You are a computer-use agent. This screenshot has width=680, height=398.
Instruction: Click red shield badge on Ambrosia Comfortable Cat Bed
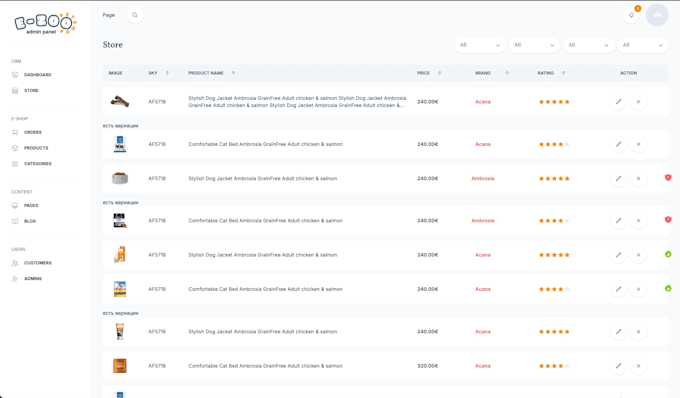pos(668,219)
